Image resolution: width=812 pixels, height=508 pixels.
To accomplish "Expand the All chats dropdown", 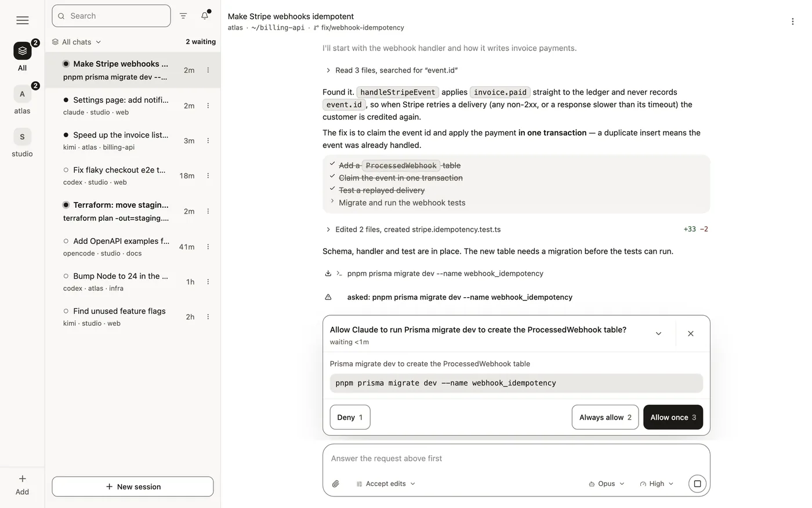I will (x=77, y=42).
